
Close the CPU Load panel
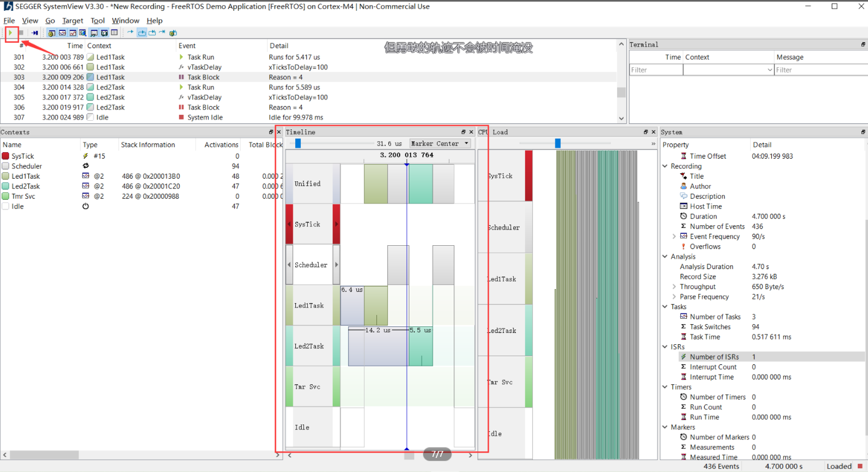[x=653, y=132]
